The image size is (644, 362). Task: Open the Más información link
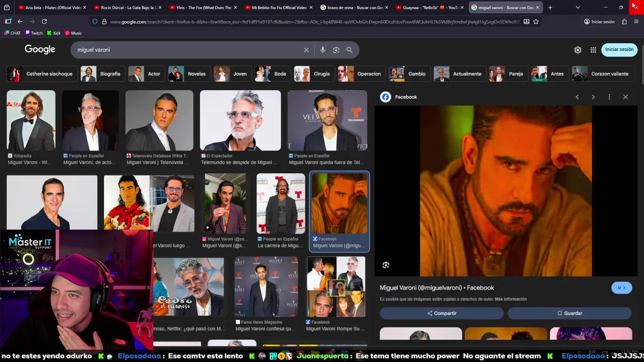click(511, 299)
